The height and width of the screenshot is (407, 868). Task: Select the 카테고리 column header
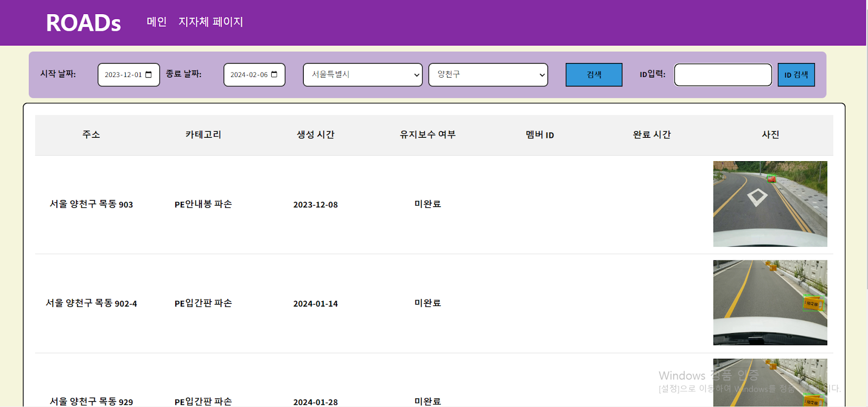[203, 135]
